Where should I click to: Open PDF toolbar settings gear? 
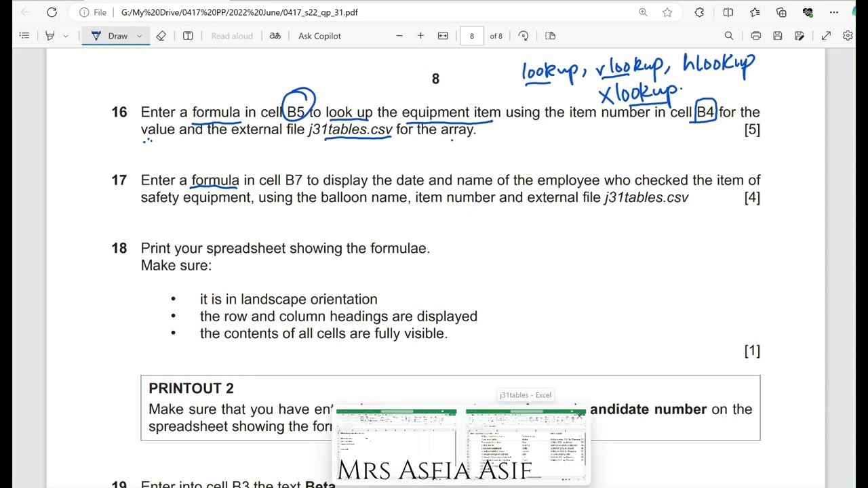tap(848, 36)
